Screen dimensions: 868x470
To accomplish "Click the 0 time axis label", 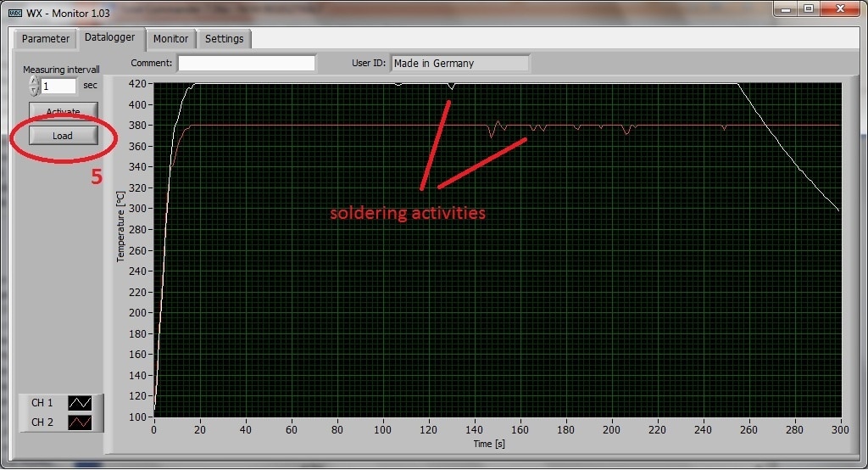I will pos(154,429).
